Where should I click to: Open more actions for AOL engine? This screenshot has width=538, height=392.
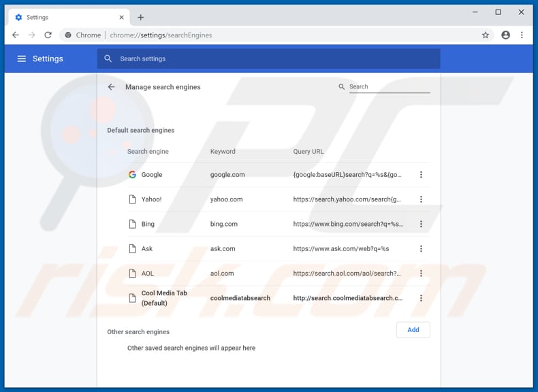(421, 274)
